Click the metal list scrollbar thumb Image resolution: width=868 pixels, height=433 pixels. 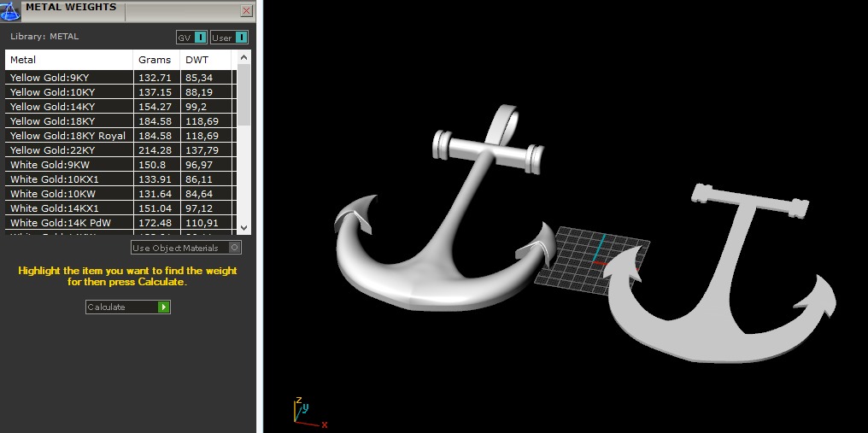pyautogui.click(x=244, y=94)
